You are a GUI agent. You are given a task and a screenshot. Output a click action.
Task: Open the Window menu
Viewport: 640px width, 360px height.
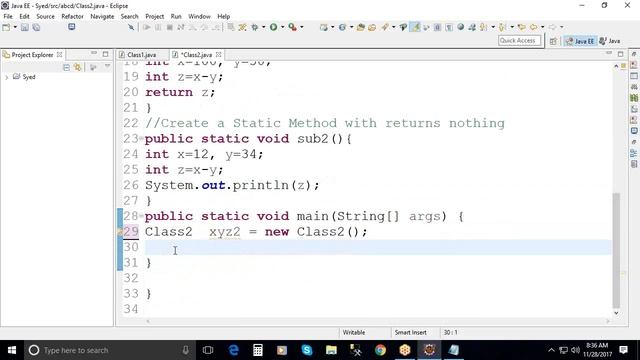pyautogui.click(x=199, y=16)
